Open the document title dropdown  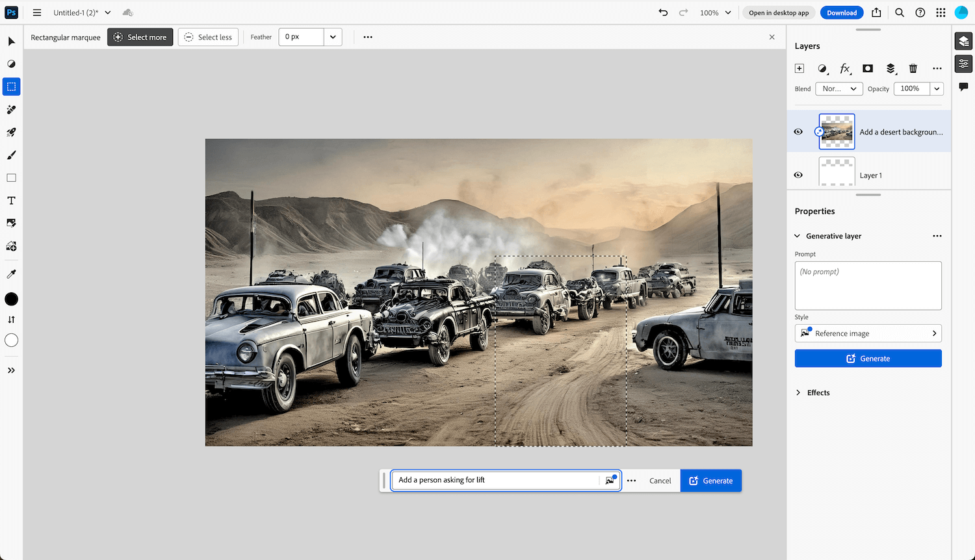point(108,12)
